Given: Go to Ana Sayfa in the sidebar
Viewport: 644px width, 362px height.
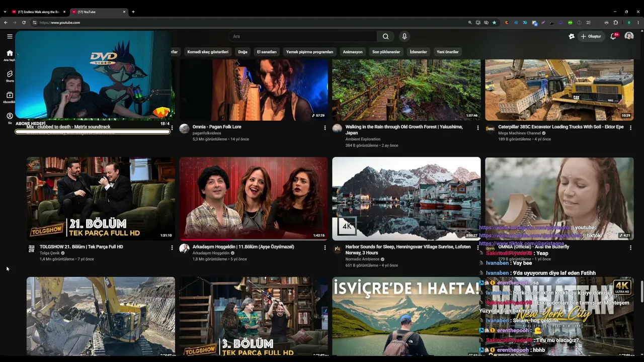Looking at the screenshot, I should point(10,55).
